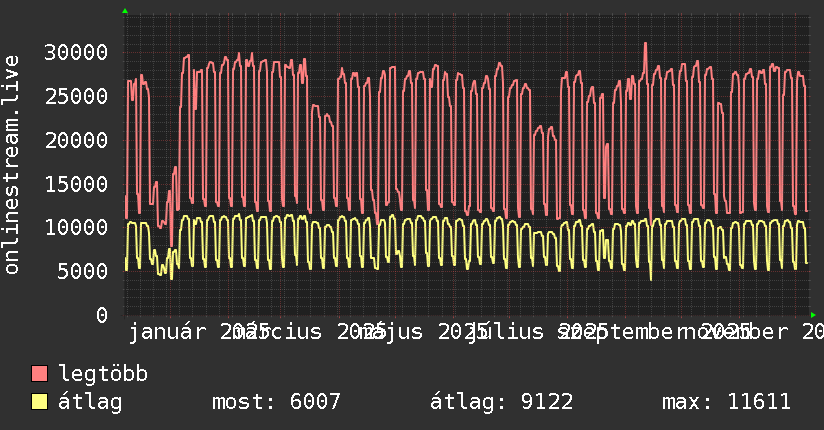
Task: Click the 5000 y-axis label
Action: (x=83, y=271)
